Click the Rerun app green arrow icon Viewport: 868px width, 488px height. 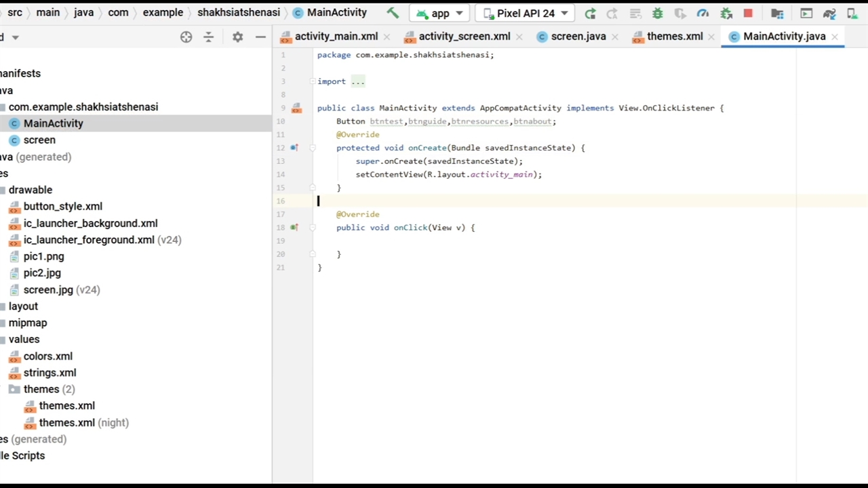(x=590, y=14)
